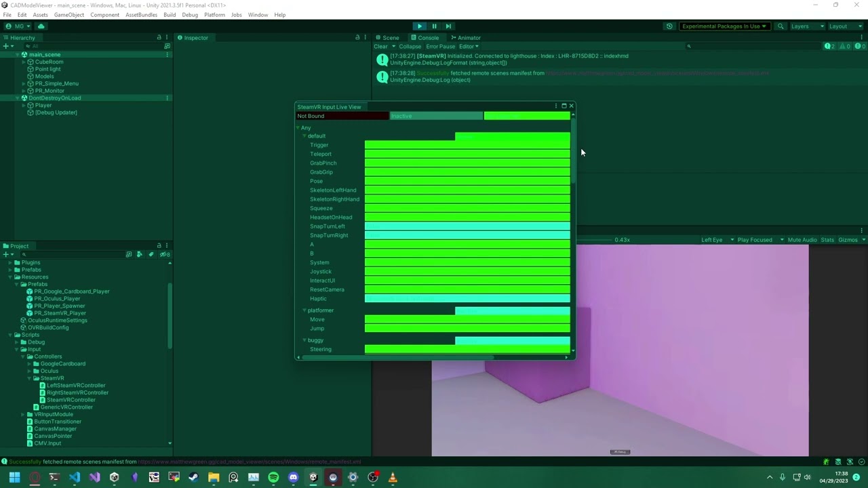Select OculusRuntimeSettings asset

tap(57, 321)
